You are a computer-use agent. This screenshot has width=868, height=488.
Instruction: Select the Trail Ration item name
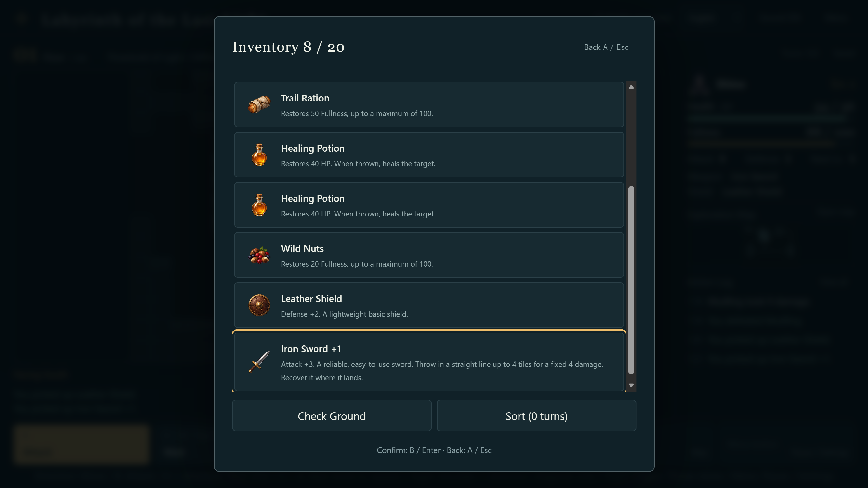coord(305,98)
